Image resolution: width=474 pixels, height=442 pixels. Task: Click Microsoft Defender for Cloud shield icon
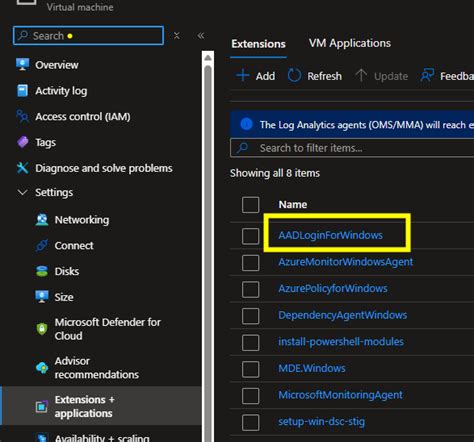[x=42, y=329]
